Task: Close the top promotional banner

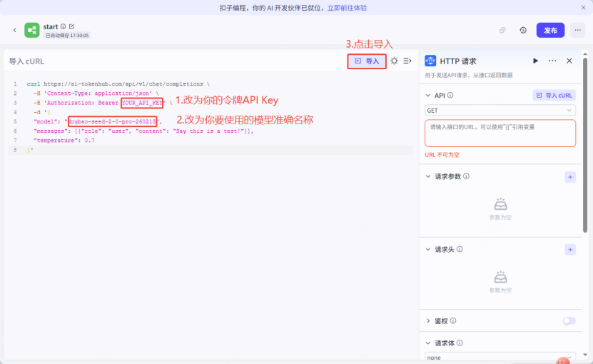Action: (583, 8)
